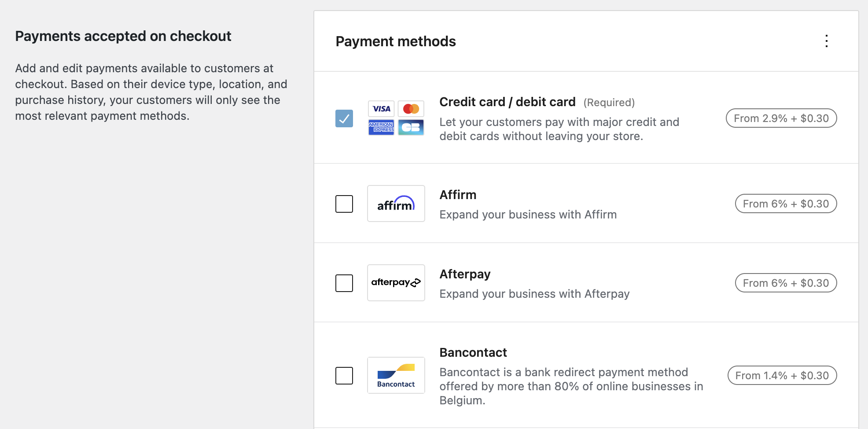The height and width of the screenshot is (429, 868).
Task: Enable the Bancontact payment checkbox
Action: coord(344,376)
